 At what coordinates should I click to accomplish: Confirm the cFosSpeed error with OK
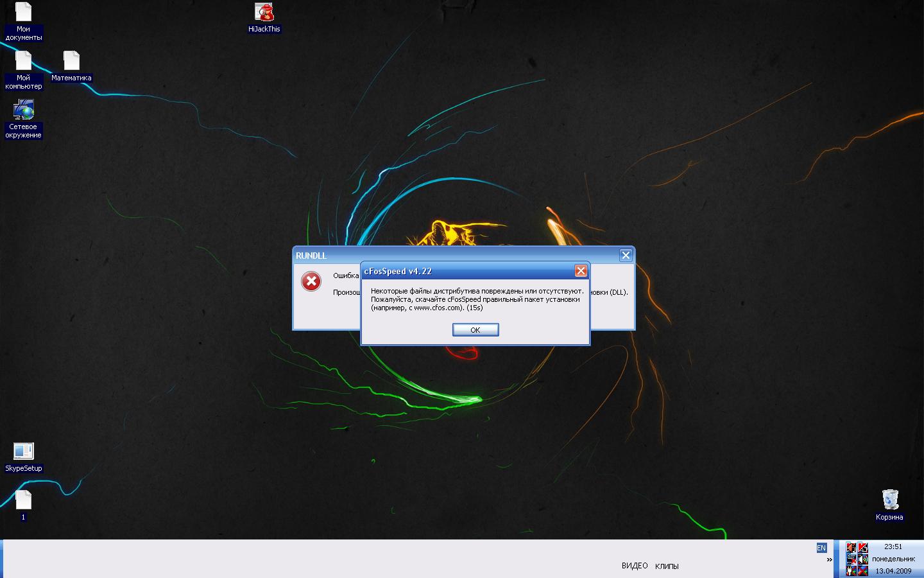[x=475, y=329]
